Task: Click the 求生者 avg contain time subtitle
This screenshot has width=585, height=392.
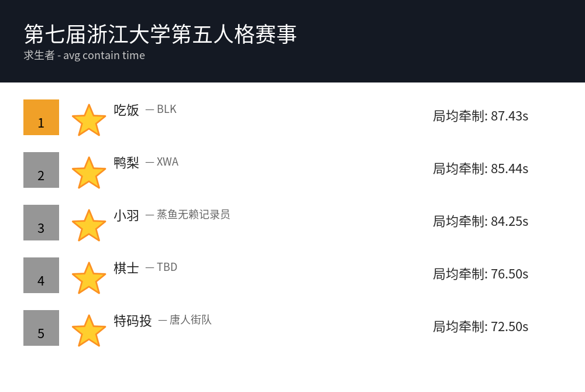Action: [84, 56]
